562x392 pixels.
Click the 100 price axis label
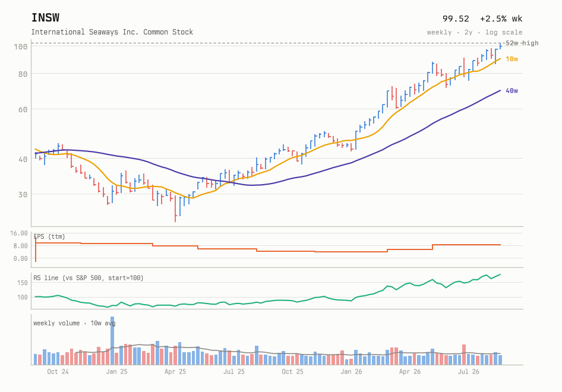point(20,46)
